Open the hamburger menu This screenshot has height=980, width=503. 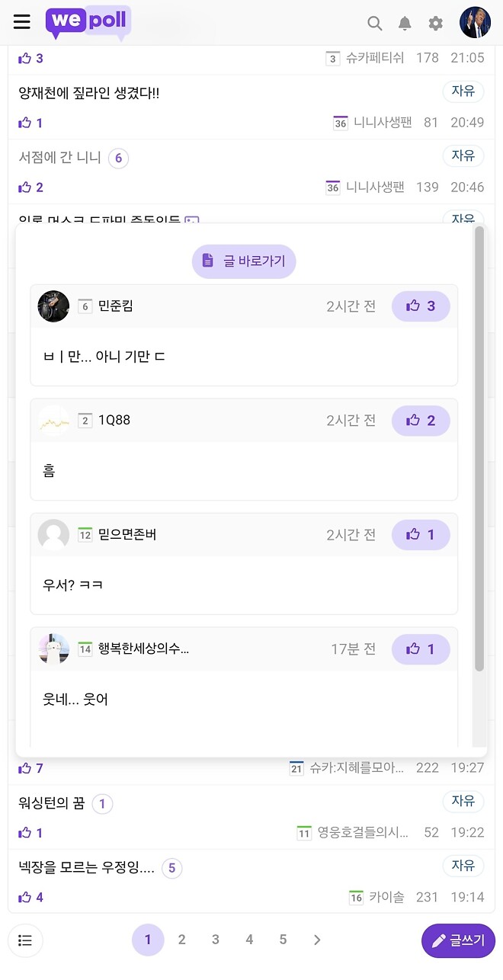tap(21, 22)
